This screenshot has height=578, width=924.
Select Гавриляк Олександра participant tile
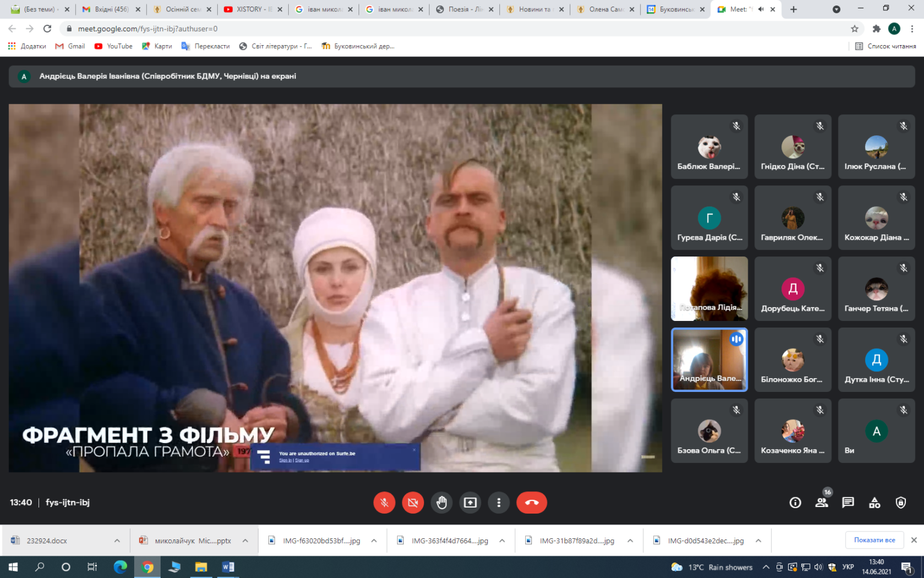(793, 218)
